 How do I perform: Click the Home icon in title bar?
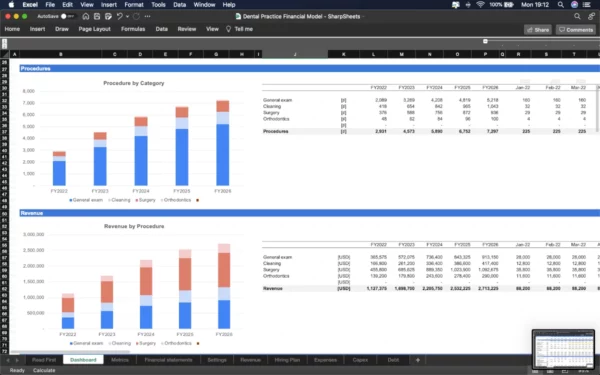pos(86,16)
